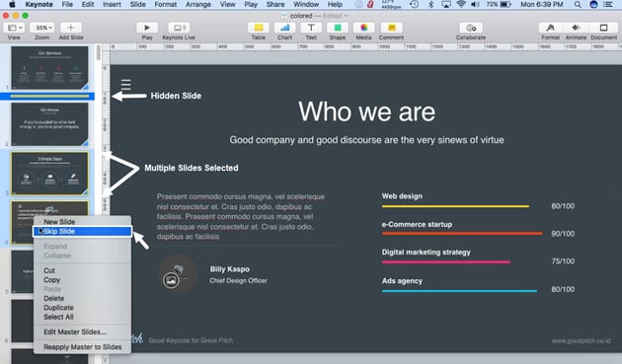Screen dimensions: 622x364
Task: Choose Select All in context menu
Action: point(82,317)
